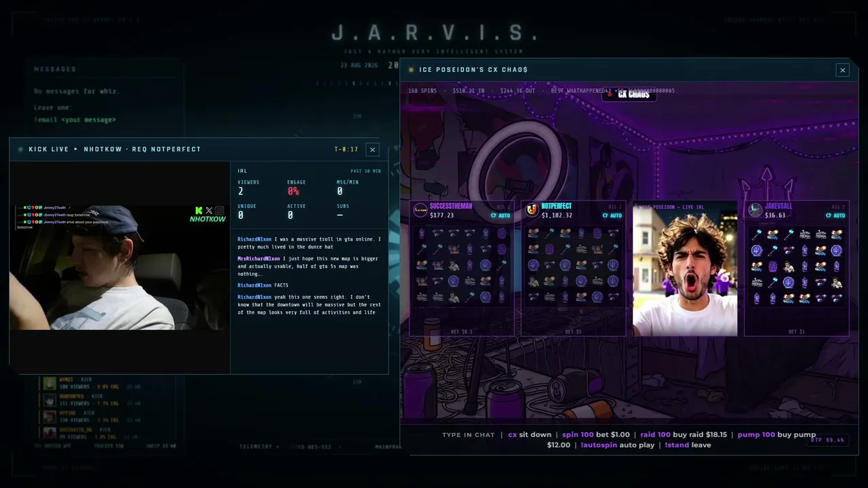Click the spin 100 chat command
This screenshot has width=868, height=488.
click(x=578, y=434)
